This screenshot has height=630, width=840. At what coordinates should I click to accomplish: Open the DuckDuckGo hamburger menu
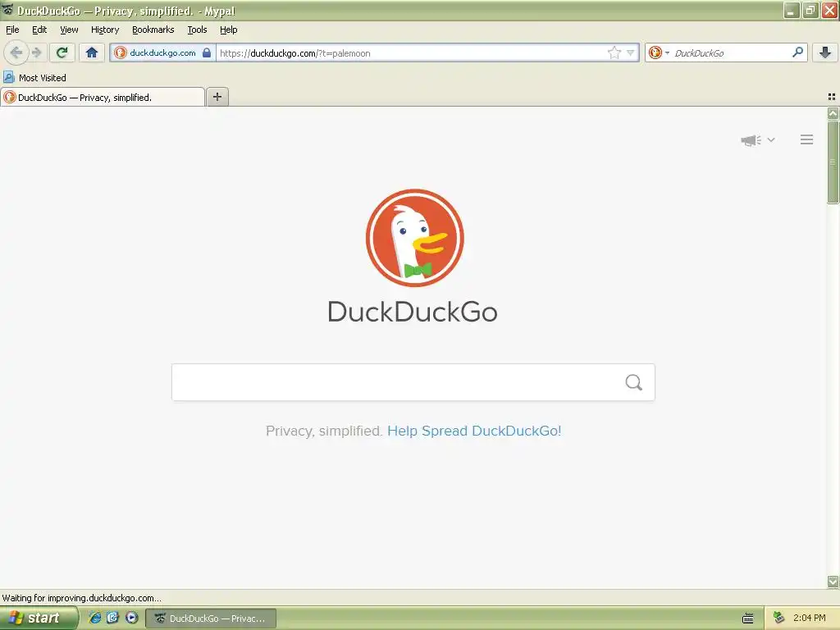[807, 139]
